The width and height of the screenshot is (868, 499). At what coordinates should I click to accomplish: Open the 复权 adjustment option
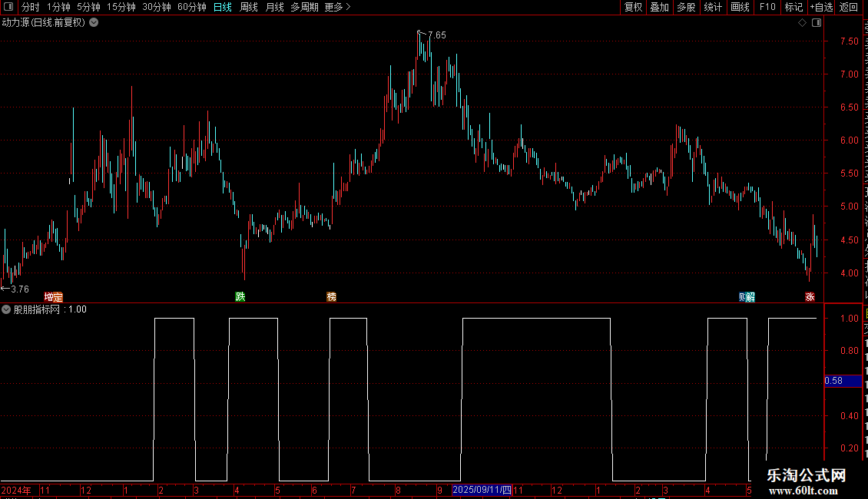(x=633, y=7)
